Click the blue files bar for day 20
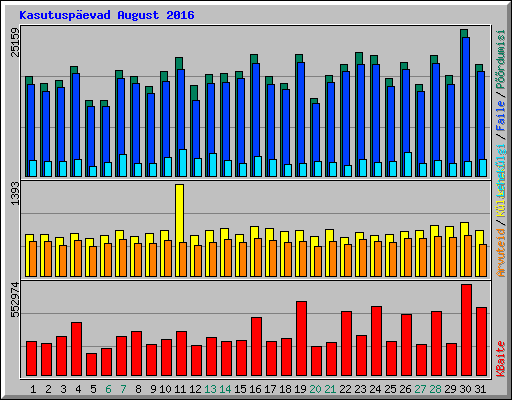Screen dimensions: 512x400 [x=316, y=133]
